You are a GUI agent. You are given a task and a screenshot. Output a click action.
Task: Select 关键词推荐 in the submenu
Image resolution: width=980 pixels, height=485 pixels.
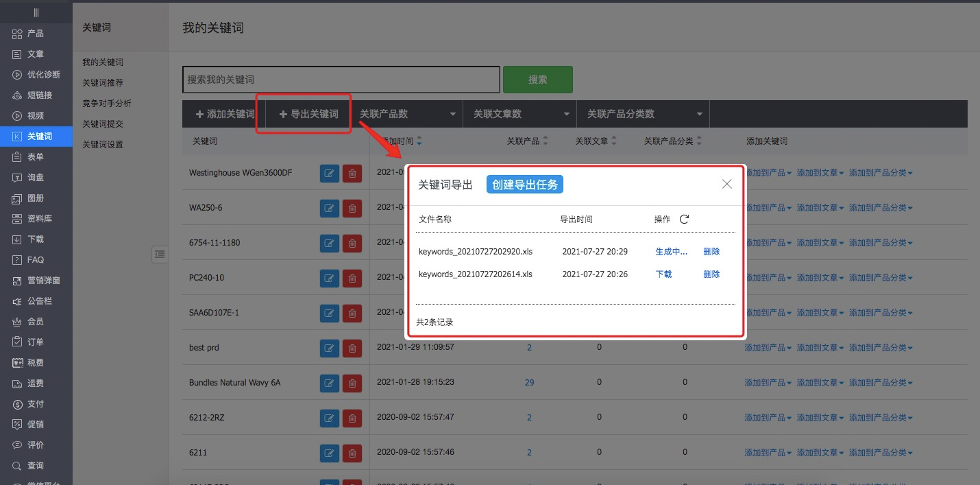coord(103,83)
